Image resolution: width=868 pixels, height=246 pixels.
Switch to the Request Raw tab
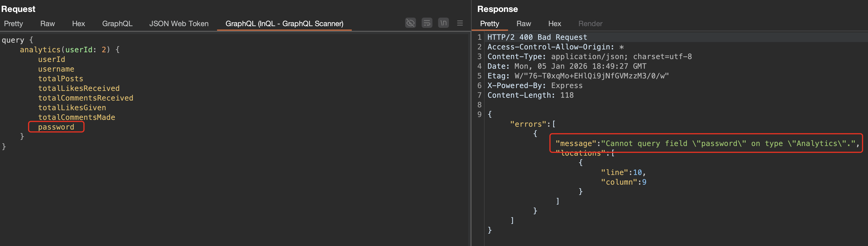tap(47, 24)
